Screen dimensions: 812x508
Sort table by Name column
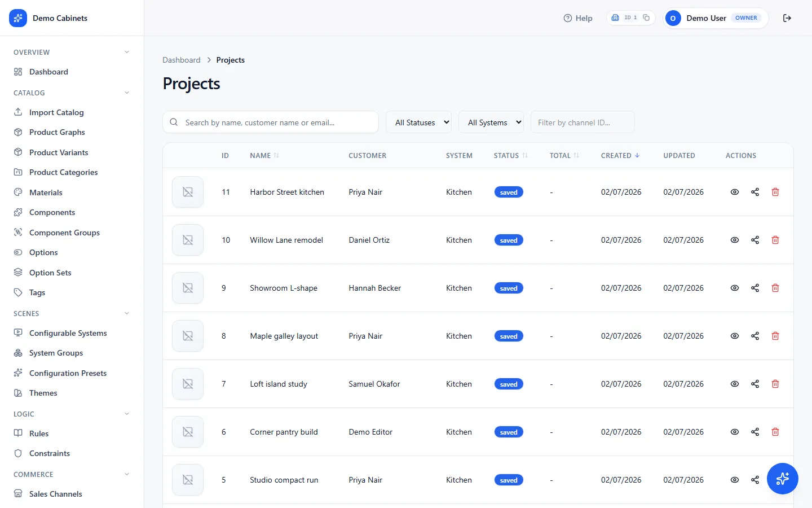coord(264,156)
